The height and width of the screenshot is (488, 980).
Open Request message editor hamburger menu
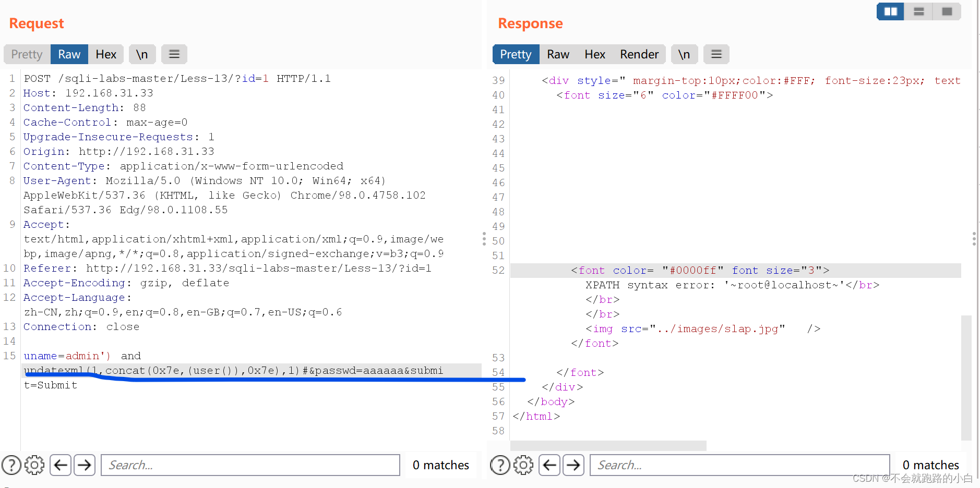point(174,54)
